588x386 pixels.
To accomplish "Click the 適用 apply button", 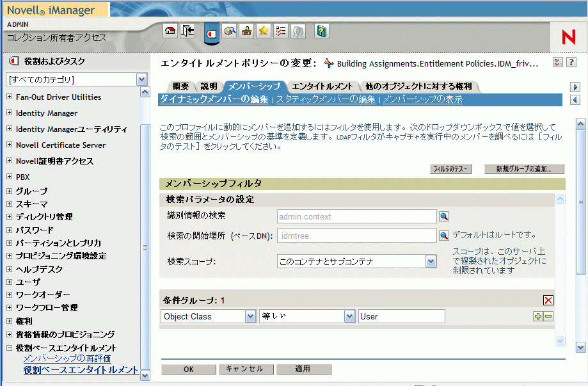I will pos(303,369).
